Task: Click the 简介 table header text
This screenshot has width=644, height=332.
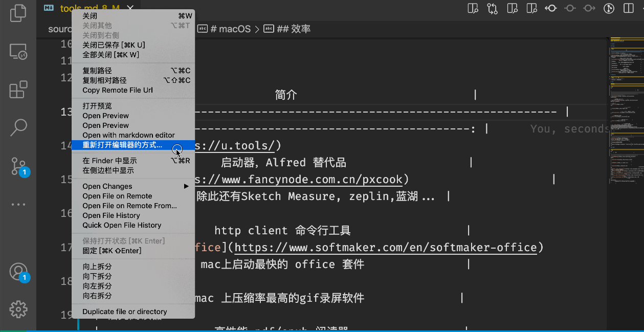Action: pyautogui.click(x=286, y=95)
